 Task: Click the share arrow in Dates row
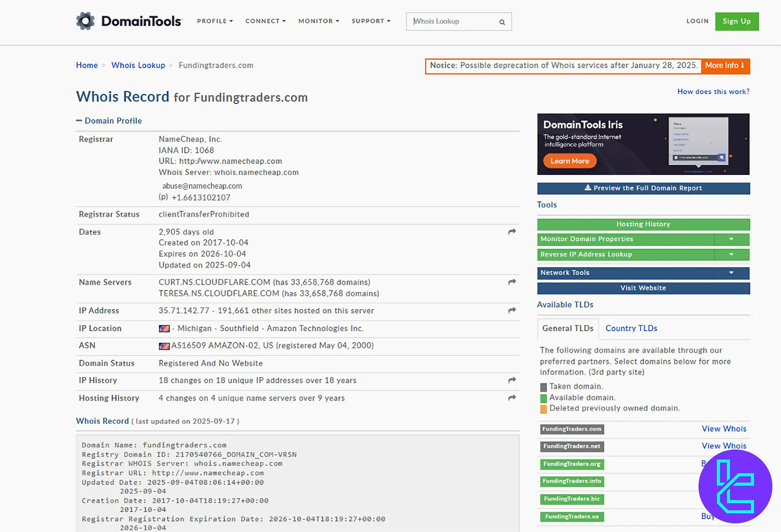tap(512, 232)
